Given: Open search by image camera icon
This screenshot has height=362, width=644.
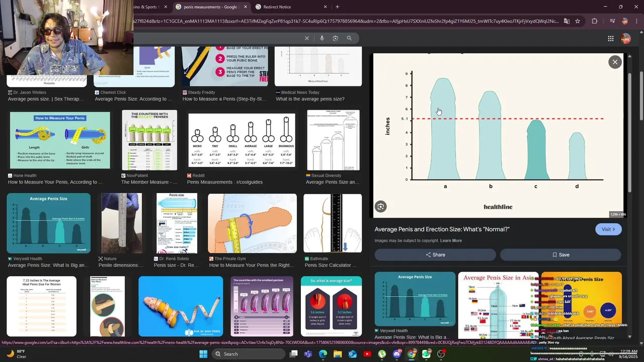Looking at the screenshot, I should tap(335, 38).
